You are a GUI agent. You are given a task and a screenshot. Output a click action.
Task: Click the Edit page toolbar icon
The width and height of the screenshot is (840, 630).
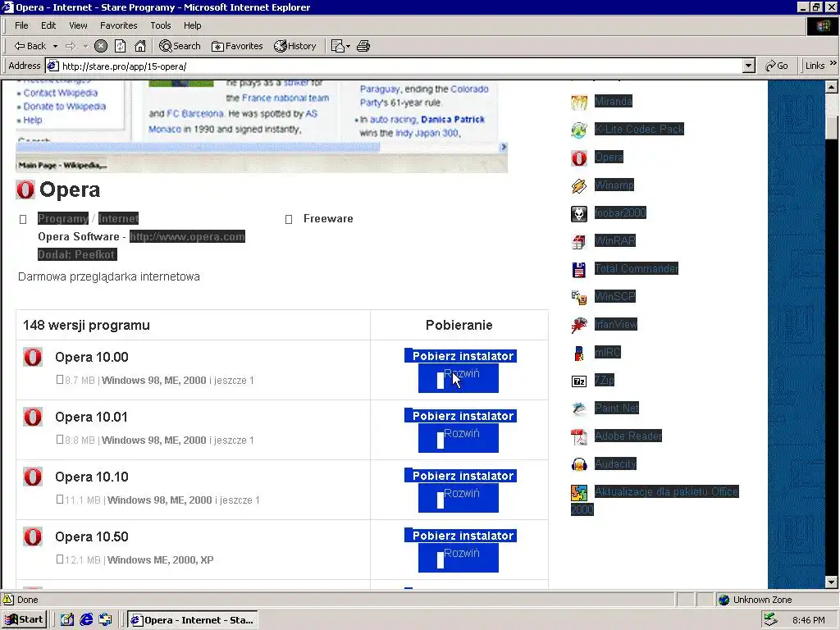pyautogui.click(x=337, y=46)
